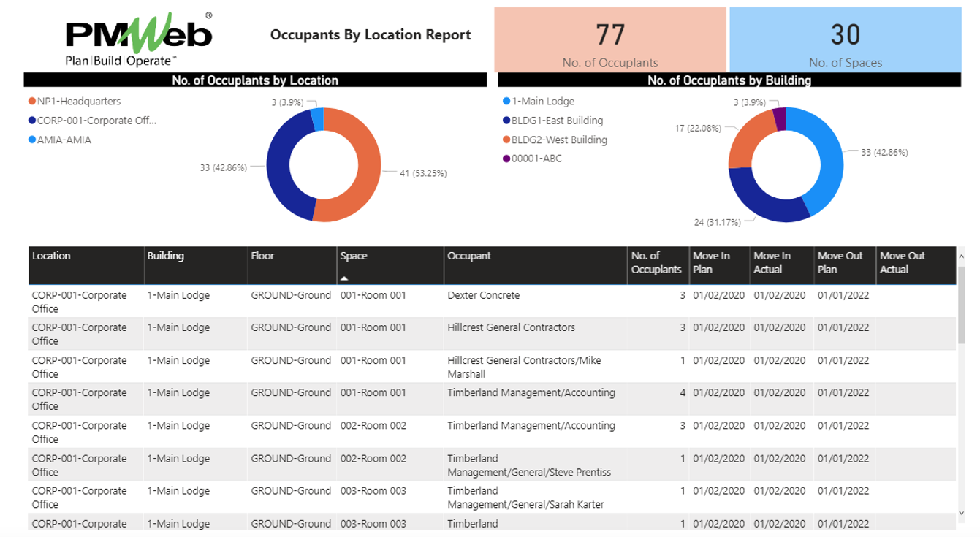Click the table scrollbar up arrow

pyautogui.click(x=961, y=256)
